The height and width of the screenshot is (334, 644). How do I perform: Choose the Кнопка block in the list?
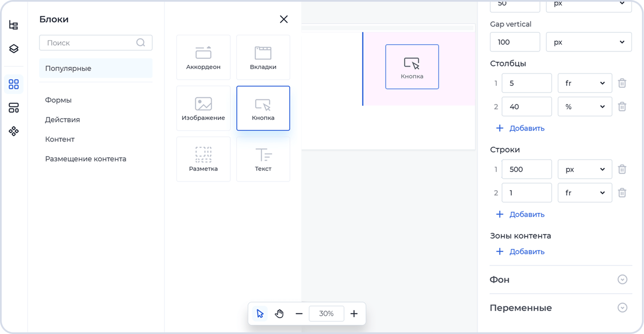click(263, 108)
